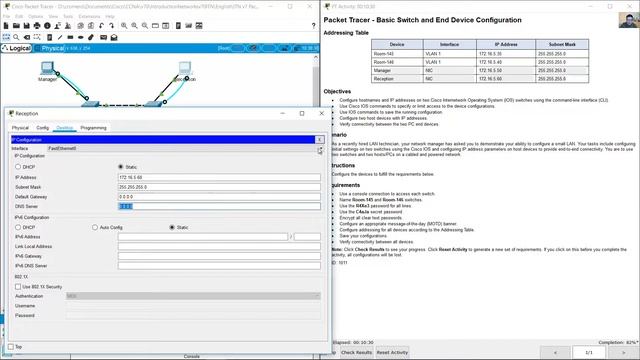Choose the Inspect magnifier tool
Viewport: 640px width, 360px height.
[16, 37]
